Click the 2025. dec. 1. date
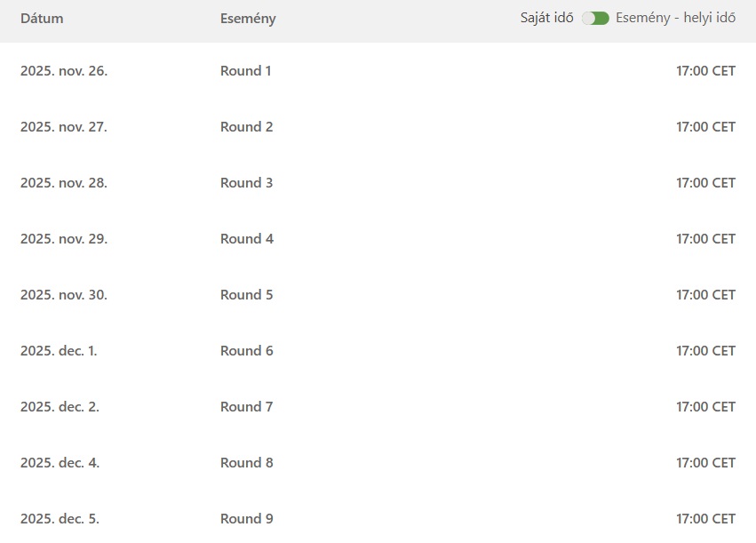 59,351
